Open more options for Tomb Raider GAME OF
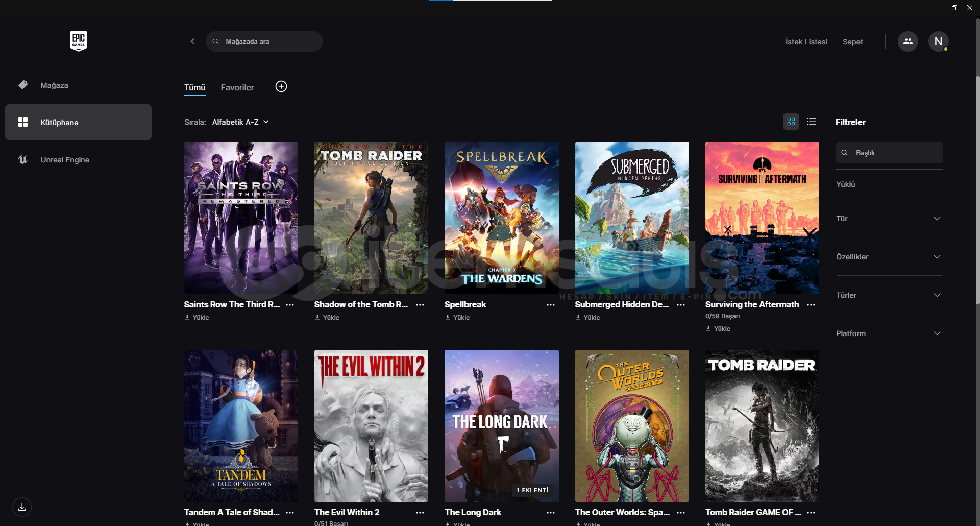The height and width of the screenshot is (526, 980). [x=811, y=513]
